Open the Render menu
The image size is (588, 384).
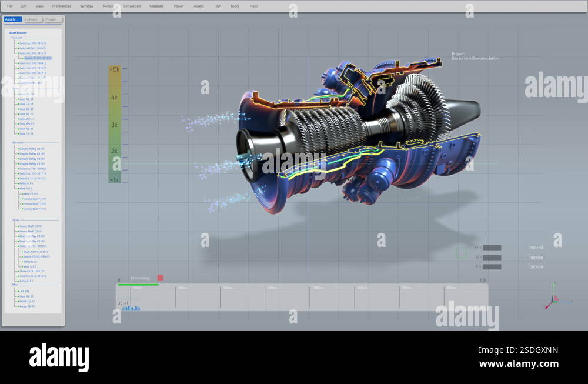pos(108,6)
